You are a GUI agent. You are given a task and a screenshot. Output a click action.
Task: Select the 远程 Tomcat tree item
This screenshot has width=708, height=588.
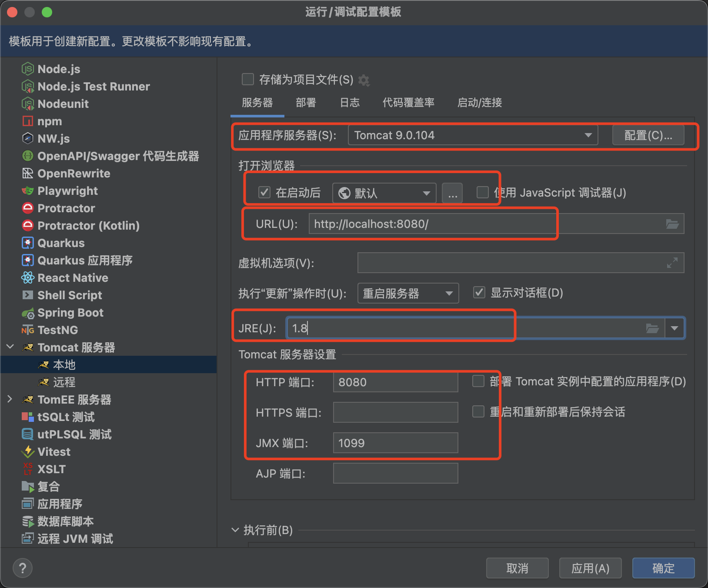64,382
